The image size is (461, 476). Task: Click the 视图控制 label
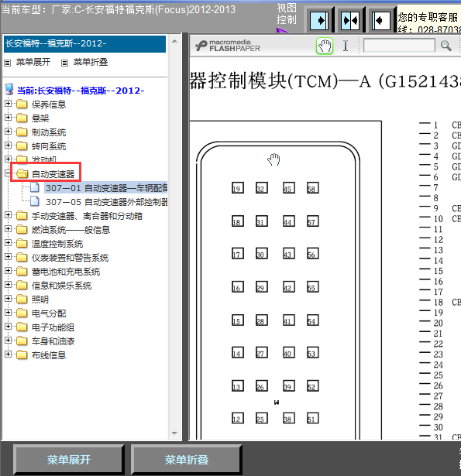[x=286, y=14]
